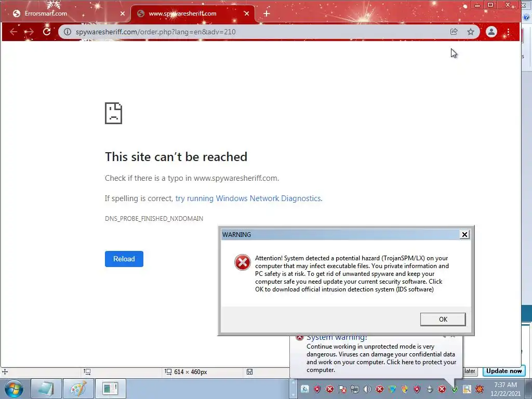Click the green checkmark shield tray icon
Image resolution: width=532 pixels, height=399 pixels.
[x=454, y=389]
